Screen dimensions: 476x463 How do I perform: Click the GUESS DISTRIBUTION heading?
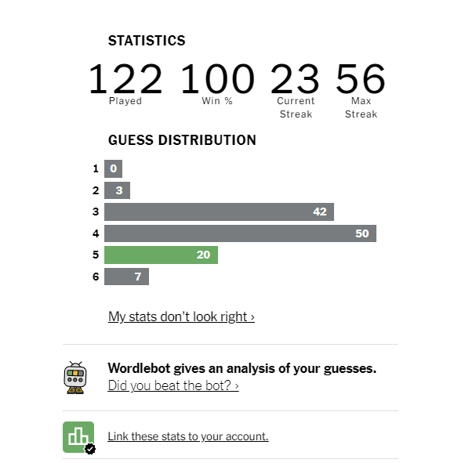(182, 140)
